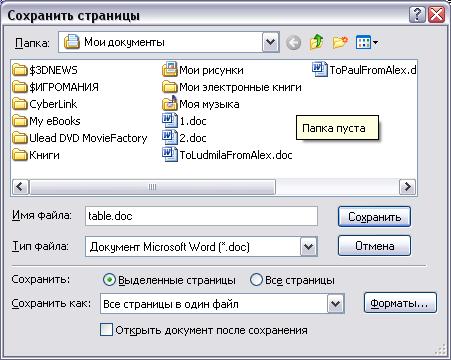Image resolution: width=451 pixels, height=360 pixels.
Task: Go up one folder level
Action: (316, 42)
